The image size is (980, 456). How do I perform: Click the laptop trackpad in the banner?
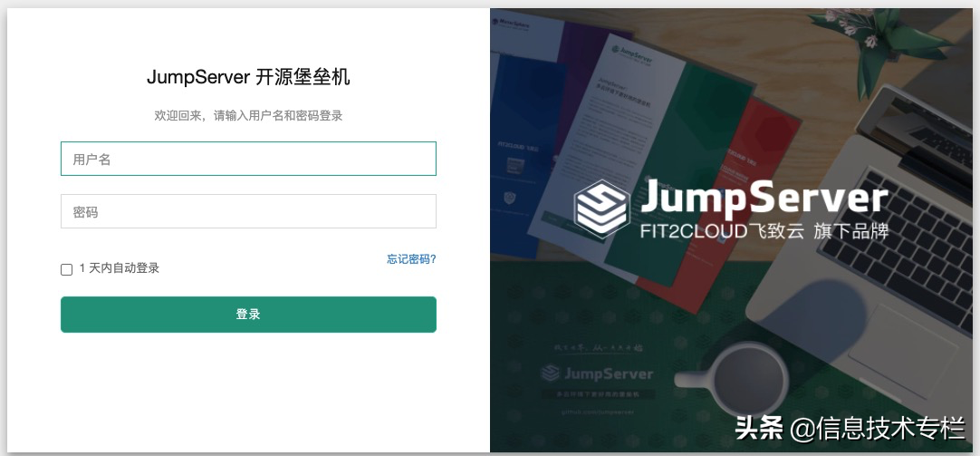[902, 349]
